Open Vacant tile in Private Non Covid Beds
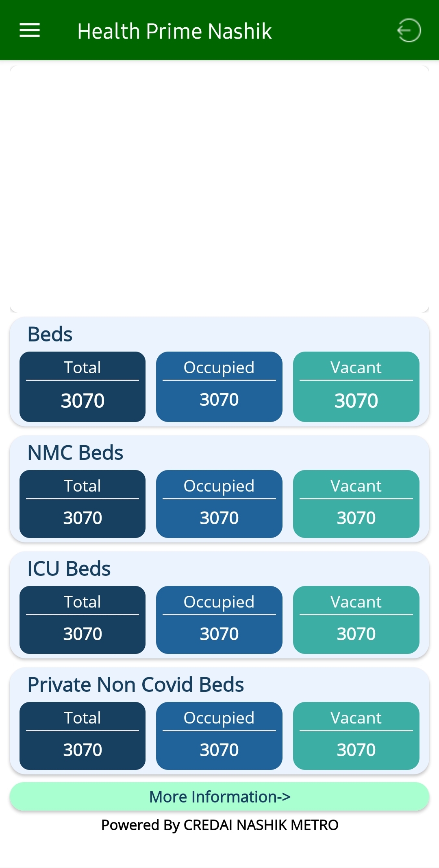The width and height of the screenshot is (439, 868). click(356, 736)
